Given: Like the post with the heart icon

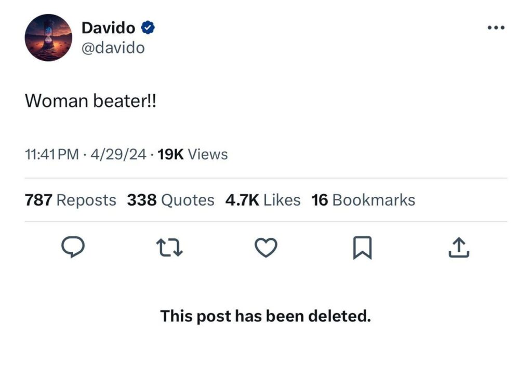Looking at the screenshot, I should (x=267, y=249).
